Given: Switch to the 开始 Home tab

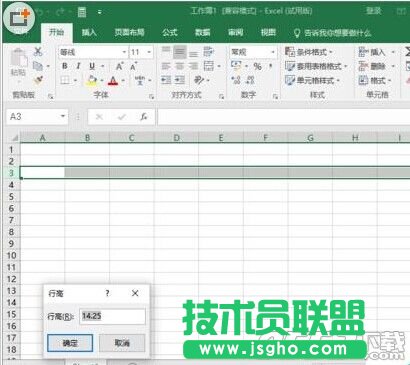Looking at the screenshot, I should point(56,32).
